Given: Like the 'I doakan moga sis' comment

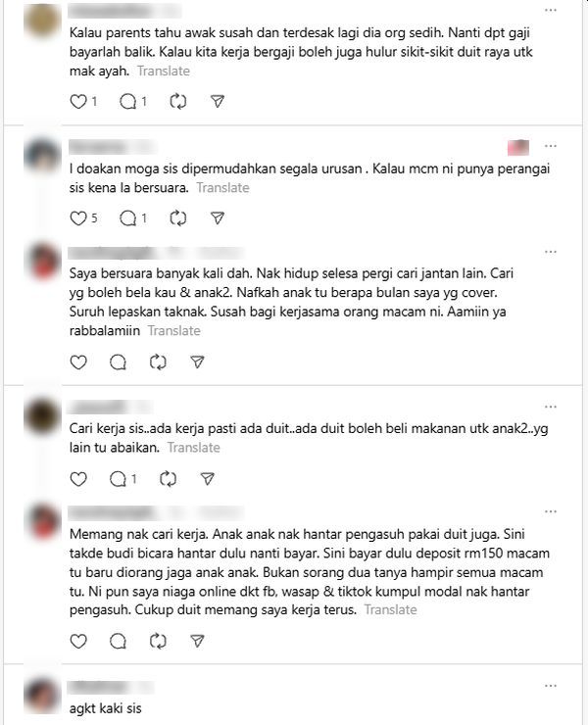Looking at the screenshot, I should tap(78, 217).
